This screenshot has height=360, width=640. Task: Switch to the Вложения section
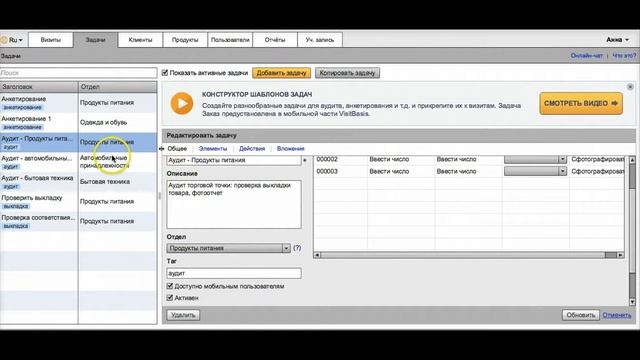coord(291,149)
